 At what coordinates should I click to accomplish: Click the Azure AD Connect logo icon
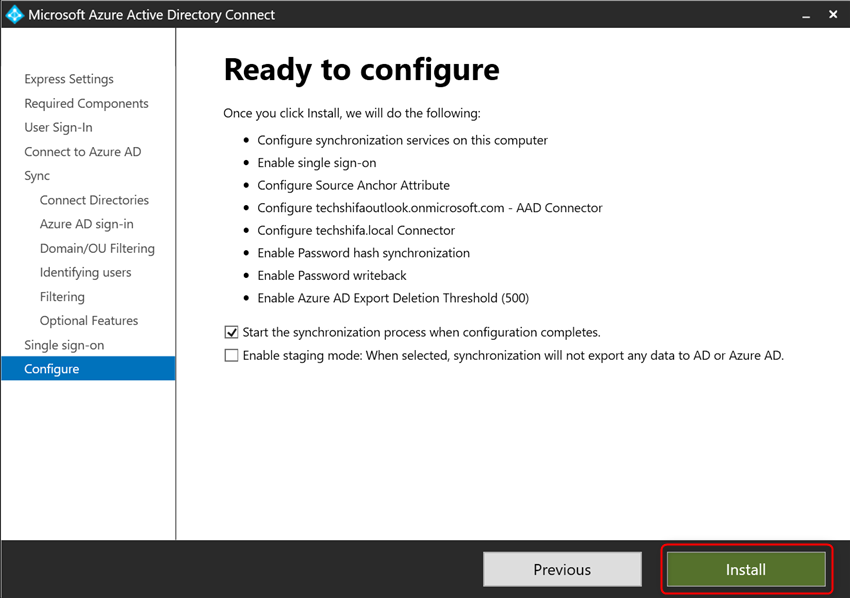tap(14, 14)
